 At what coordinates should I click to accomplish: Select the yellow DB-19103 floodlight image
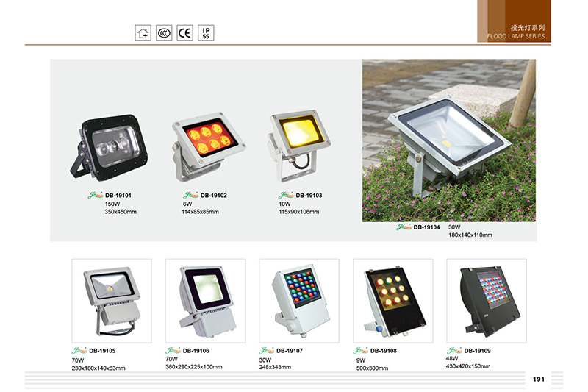(x=298, y=146)
